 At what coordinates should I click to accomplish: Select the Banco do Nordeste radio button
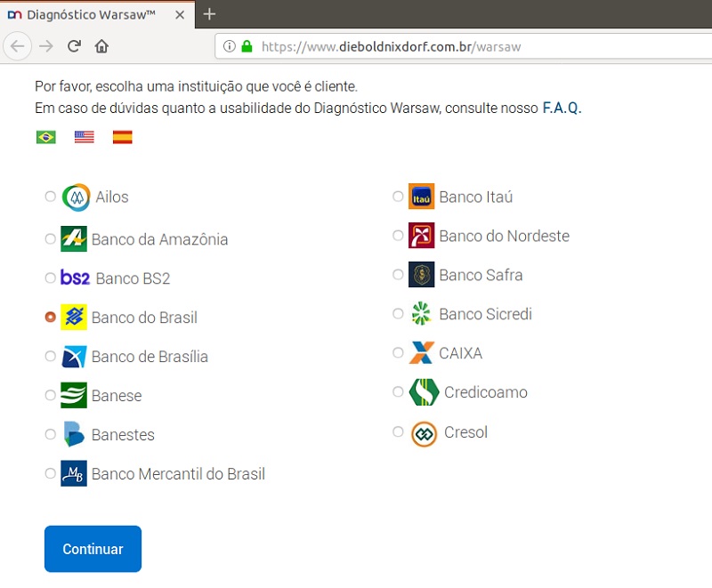pyautogui.click(x=398, y=235)
